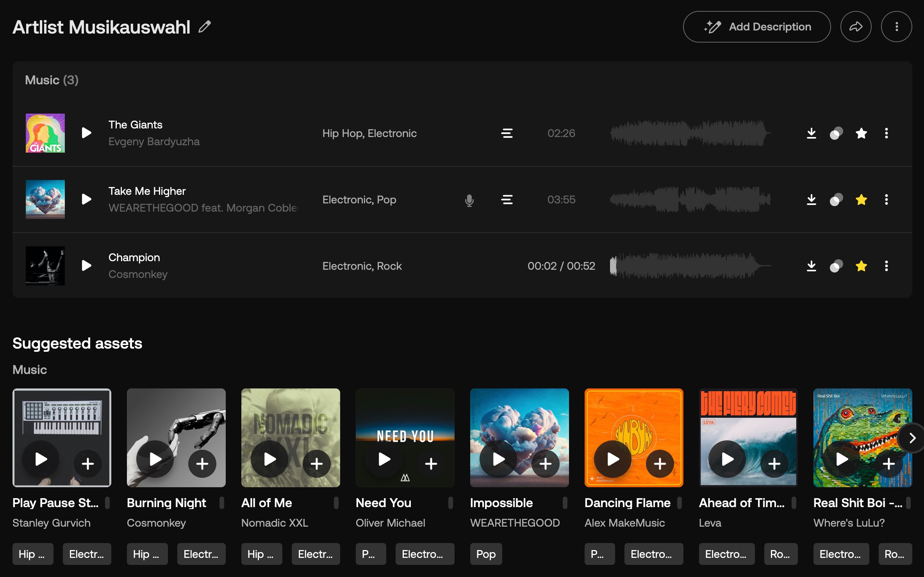The height and width of the screenshot is (577, 924).
Task: Click the pencil icon to rename the playlist
Action: [x=204, y=27]
